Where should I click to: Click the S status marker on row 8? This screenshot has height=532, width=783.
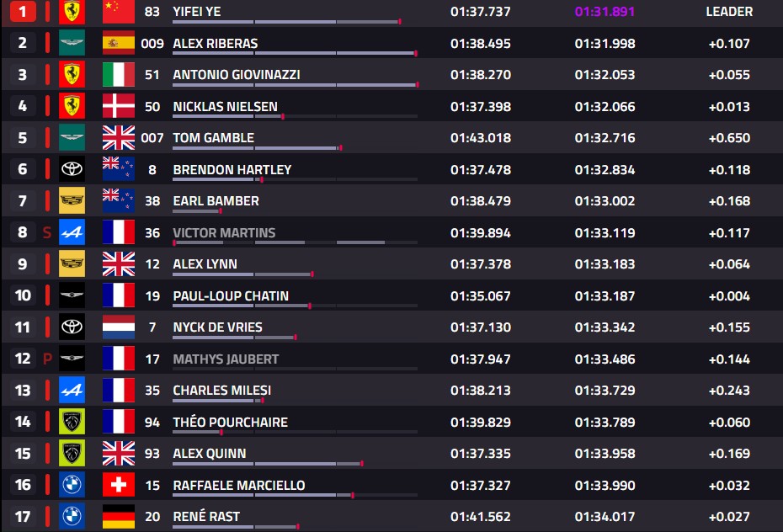click(47, 232)
